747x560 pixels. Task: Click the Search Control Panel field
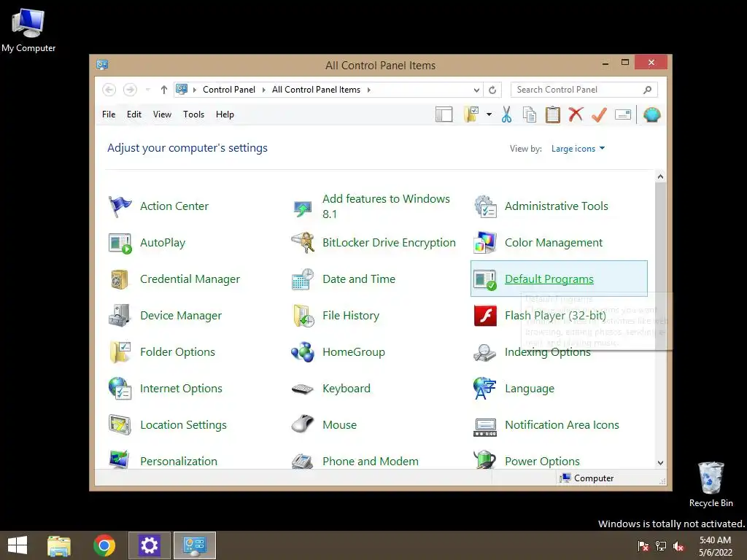pyautogui.click(x=584, y=90)
